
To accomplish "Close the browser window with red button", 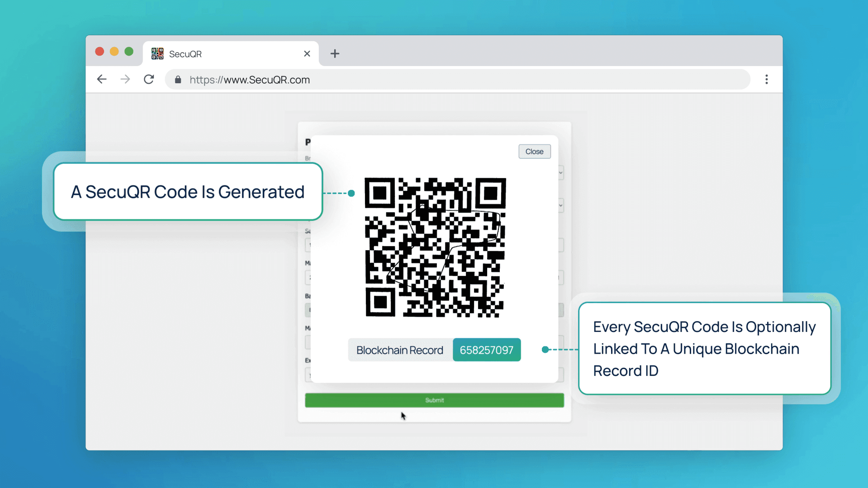I will click(x=100, y=52).
